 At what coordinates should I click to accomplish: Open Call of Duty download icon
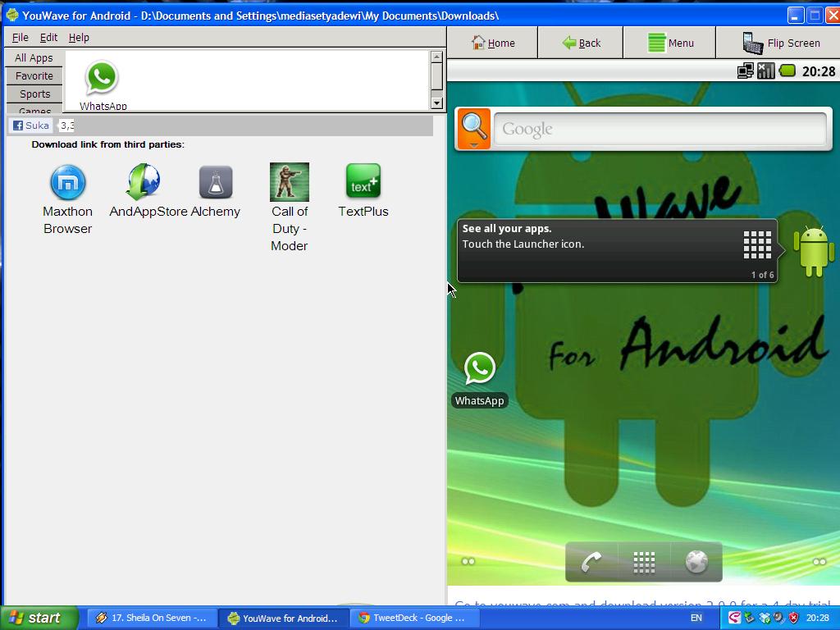[x=290, y=182]
